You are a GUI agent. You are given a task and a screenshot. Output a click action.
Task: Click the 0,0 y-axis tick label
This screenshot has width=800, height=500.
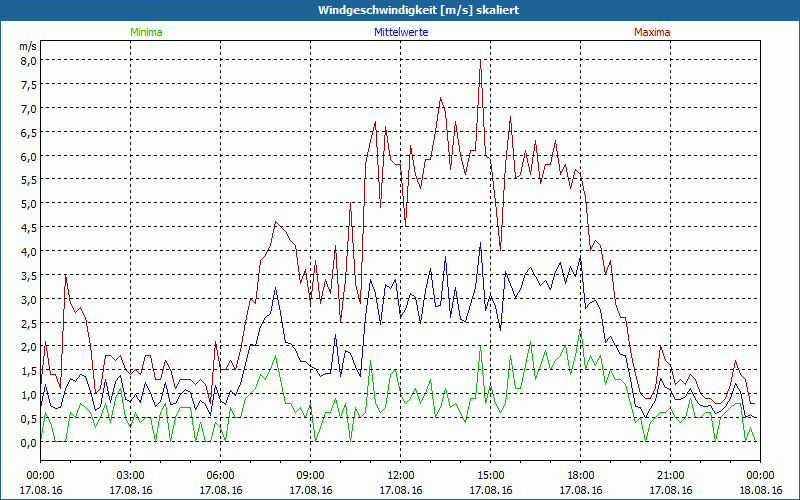(x=29, y=442)
